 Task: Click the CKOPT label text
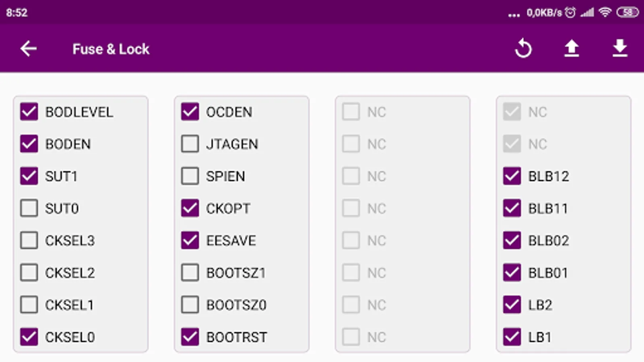[x=228, y=208]
